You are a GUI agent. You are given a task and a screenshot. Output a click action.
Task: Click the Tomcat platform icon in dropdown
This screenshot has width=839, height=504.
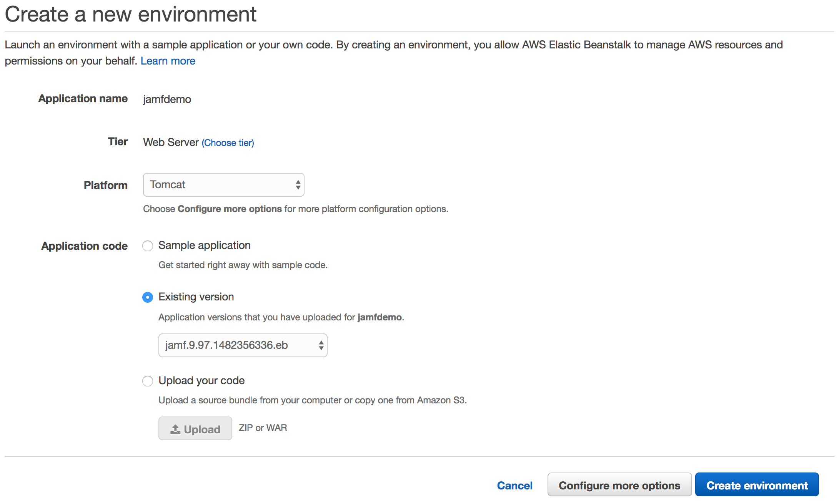tap(296, 184)
